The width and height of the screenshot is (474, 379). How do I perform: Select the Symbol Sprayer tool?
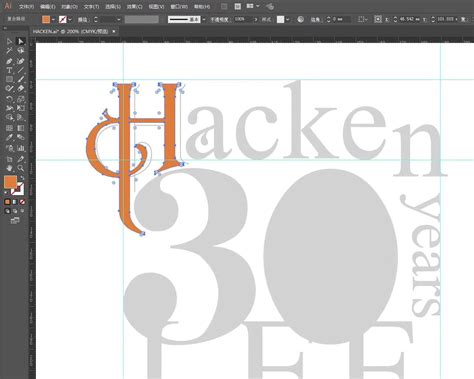point(9,148)
